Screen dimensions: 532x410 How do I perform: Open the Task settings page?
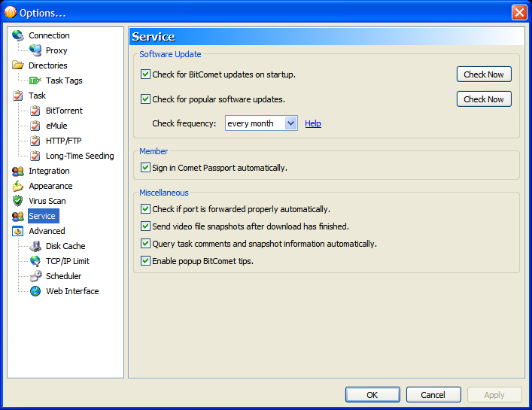37,96
